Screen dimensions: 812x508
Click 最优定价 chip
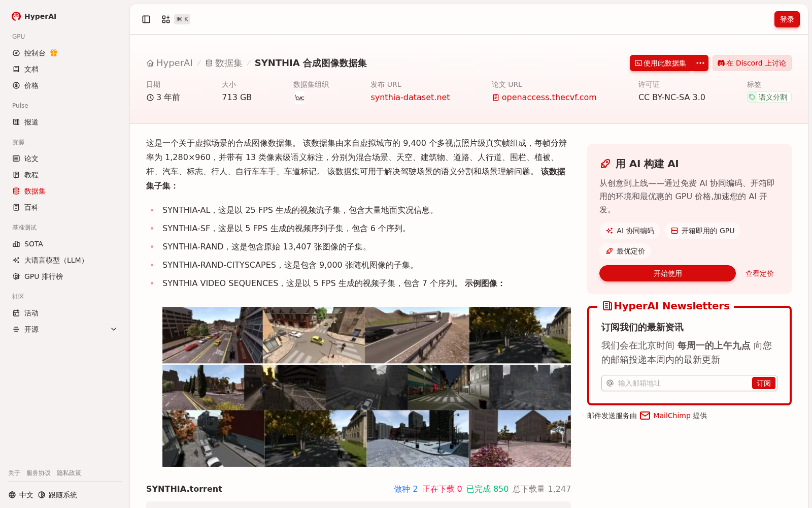click(x=625, y=251)
